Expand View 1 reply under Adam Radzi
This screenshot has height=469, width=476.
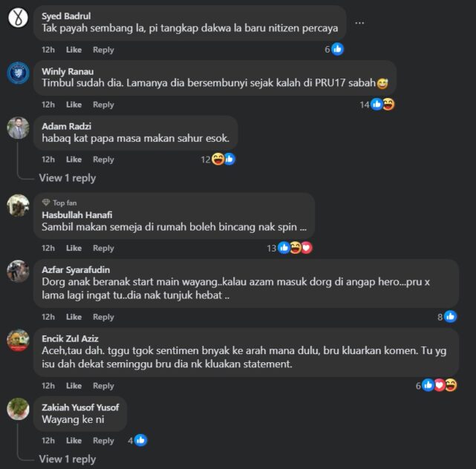click(68, 178)
